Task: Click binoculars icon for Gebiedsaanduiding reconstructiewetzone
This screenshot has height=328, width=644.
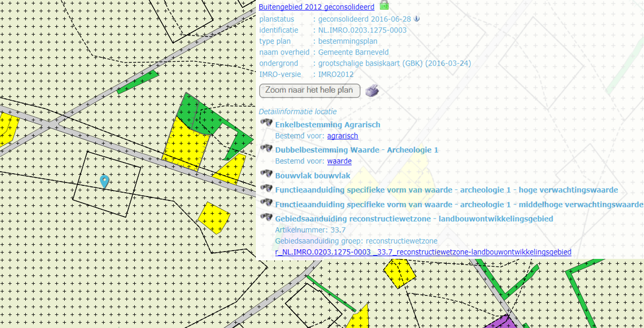Action: [266, 217]
